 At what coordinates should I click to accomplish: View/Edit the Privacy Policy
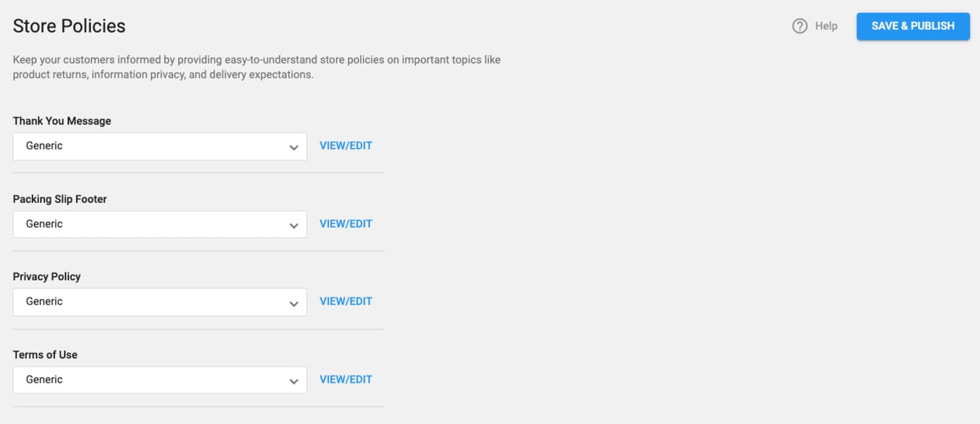pos(346,301)
